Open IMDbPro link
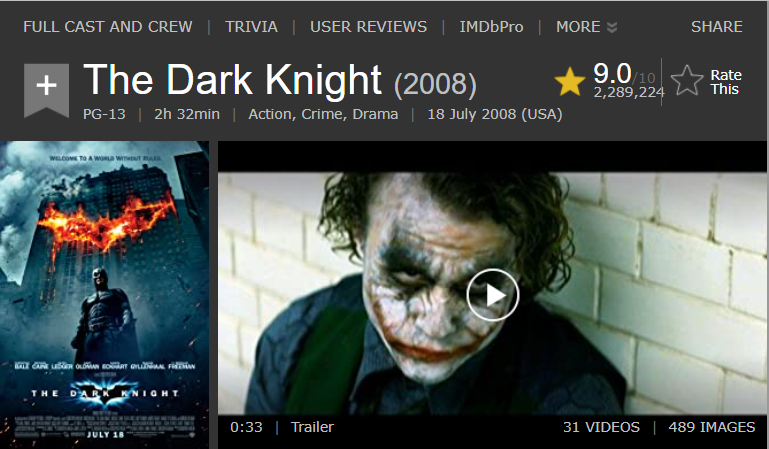This screenshot has height=449, width=769. coord(491,26)
